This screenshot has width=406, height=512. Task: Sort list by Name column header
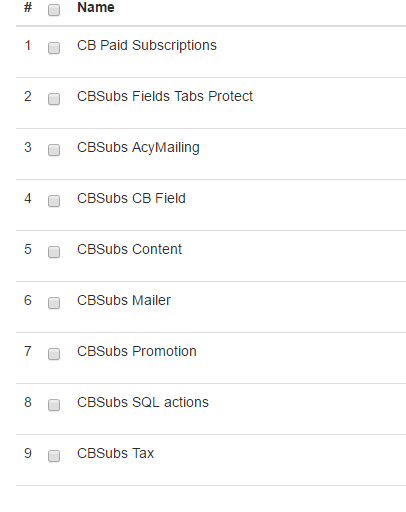(x=96, y=7)
